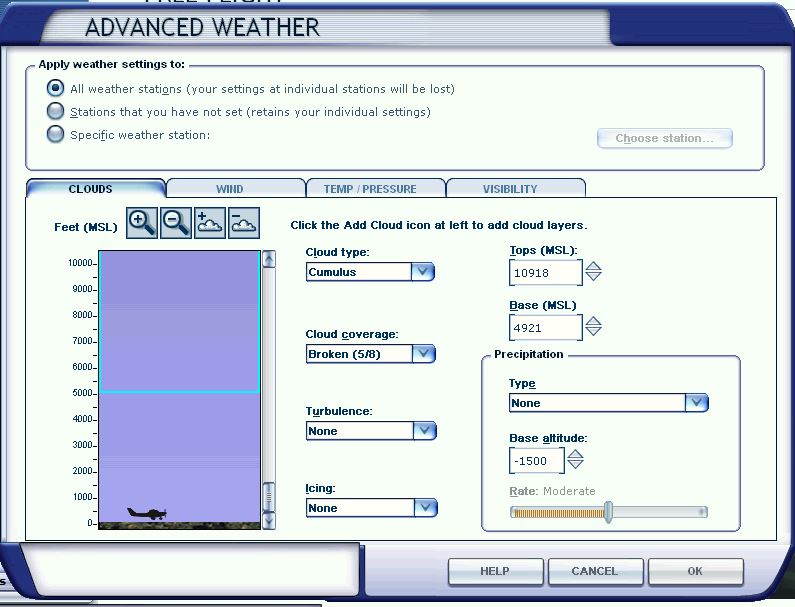The width and height of the screenshot is (795, 607).
Task: Click the altitude chart scroll up arrow
Action: coord(269,259)
